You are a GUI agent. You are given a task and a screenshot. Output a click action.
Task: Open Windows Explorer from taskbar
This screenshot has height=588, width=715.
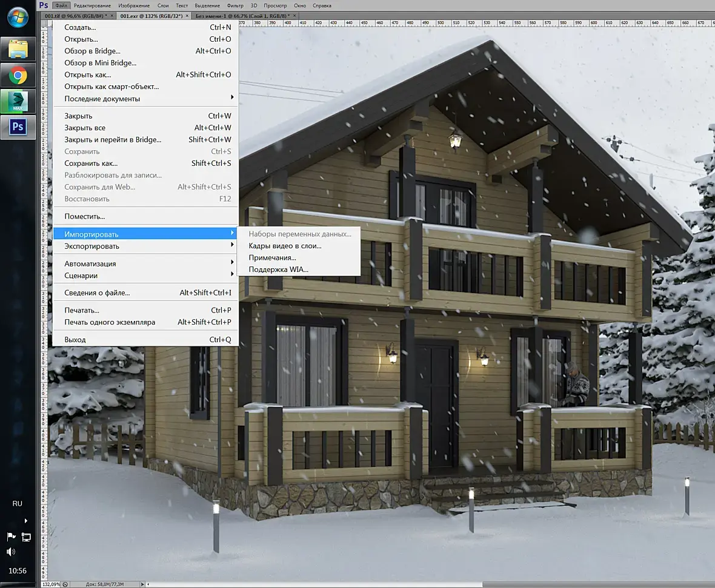(x=18, y=49)
